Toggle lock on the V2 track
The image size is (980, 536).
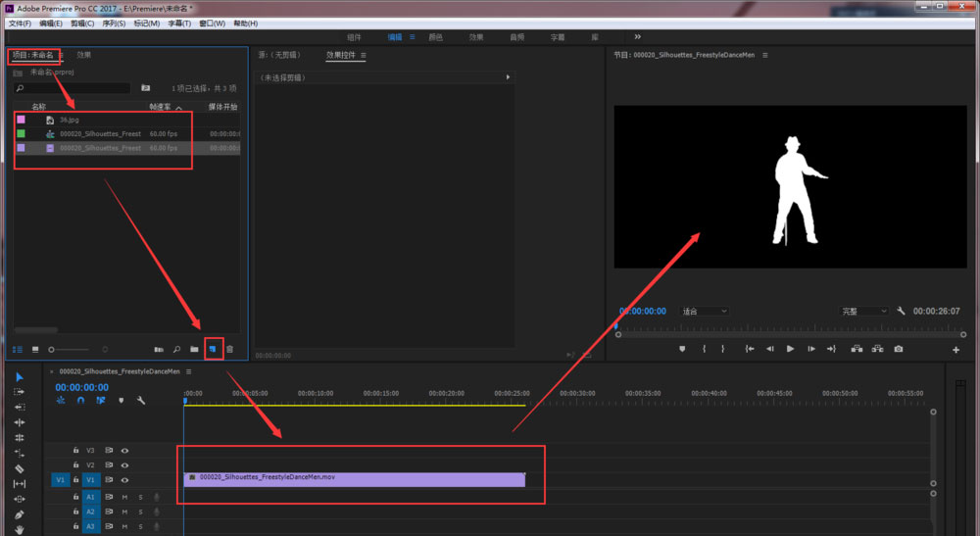[x=76, y=464]
